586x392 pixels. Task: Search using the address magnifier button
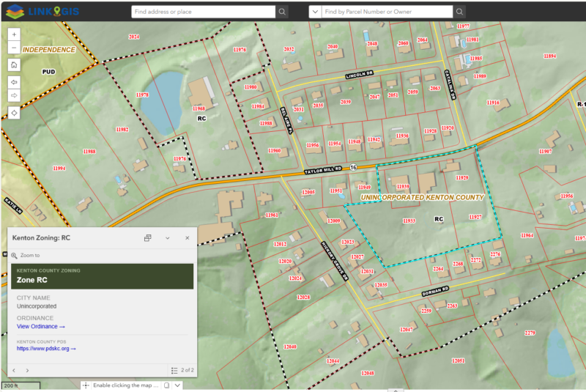(282, 12)
